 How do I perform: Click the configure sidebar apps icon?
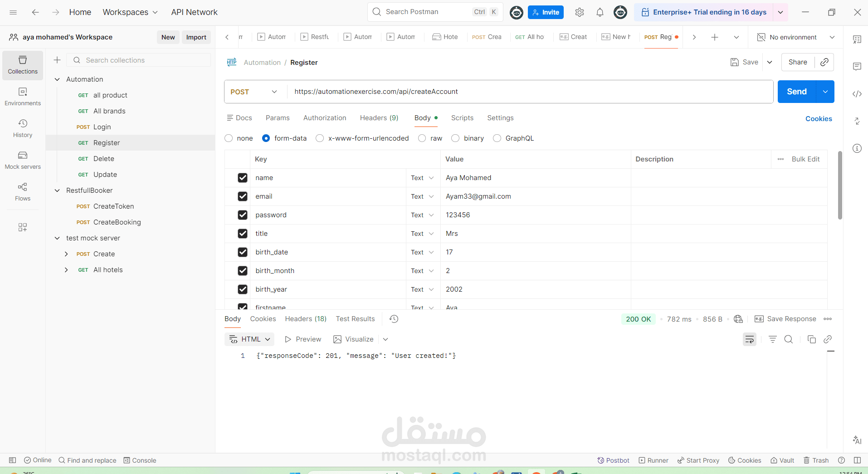[x=23, y=227]
